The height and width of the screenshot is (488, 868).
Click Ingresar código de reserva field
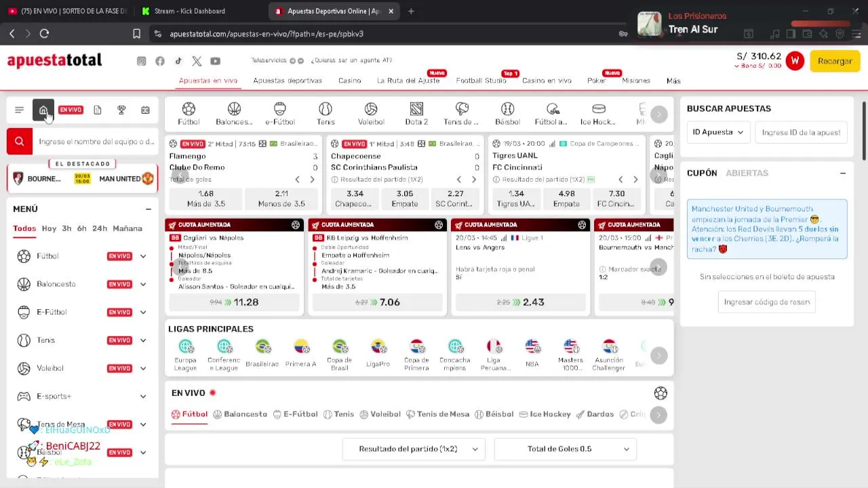click(x=767, y=302)
